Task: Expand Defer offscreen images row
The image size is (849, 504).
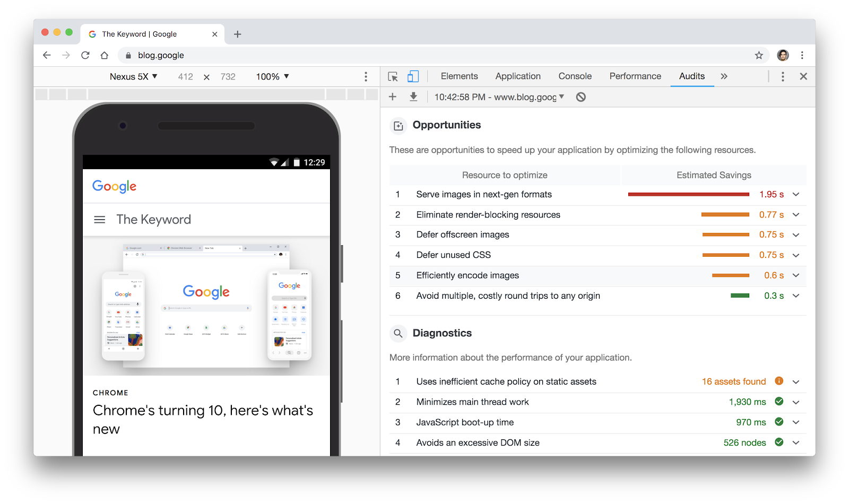Action: click(796, 235)
